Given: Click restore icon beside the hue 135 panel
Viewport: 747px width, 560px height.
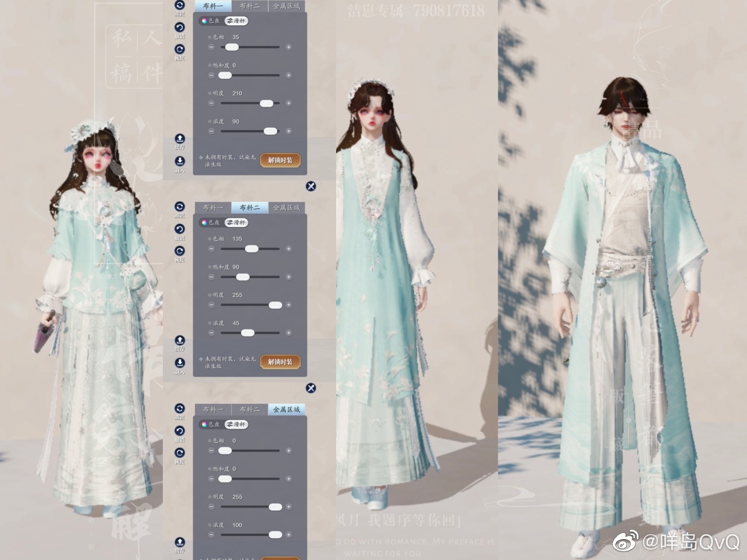Looking at the screenshot, I should tap(180, 251).
